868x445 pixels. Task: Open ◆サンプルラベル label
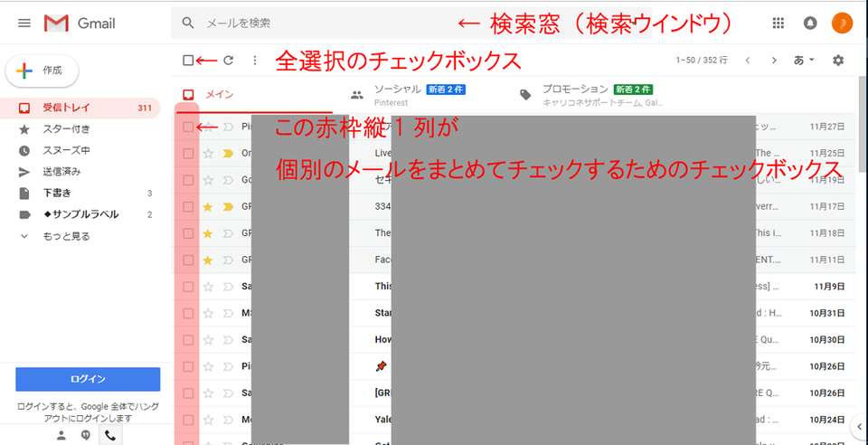point(80,214)
